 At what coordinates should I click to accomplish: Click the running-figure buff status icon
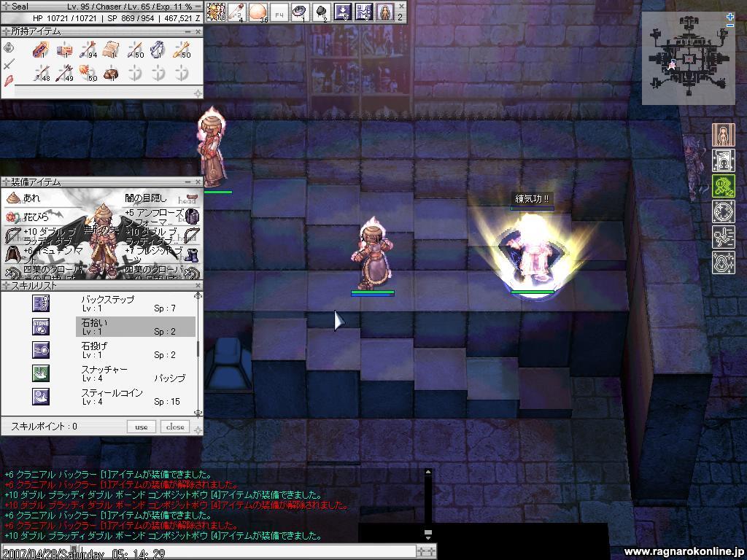click(723, 237)
